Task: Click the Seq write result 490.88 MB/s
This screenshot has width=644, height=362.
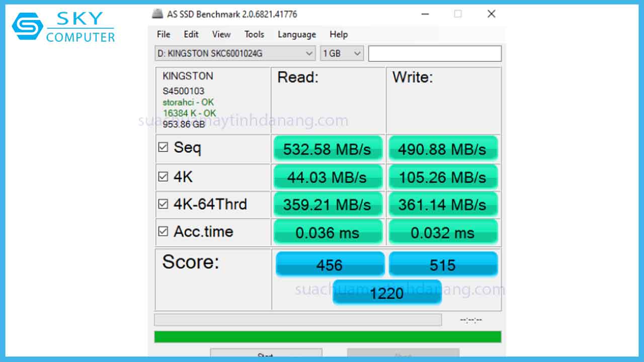Action: (442, 149)
